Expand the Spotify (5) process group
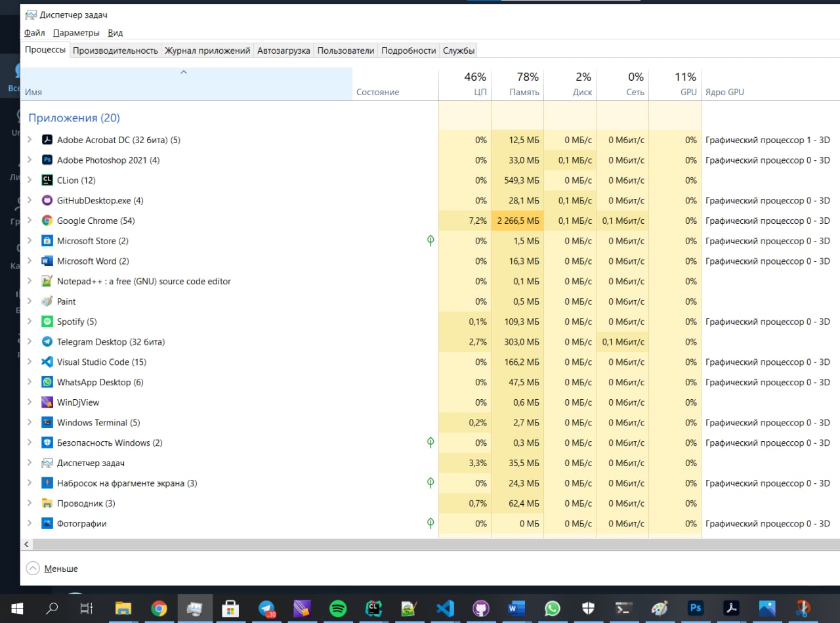This screenshot has width=840, height=623. (x=30, y=322)
